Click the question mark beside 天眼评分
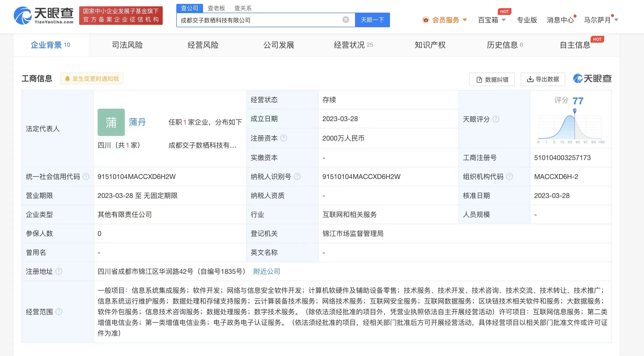The height and width of the screenshot is (356, 644). coord(496,119)
